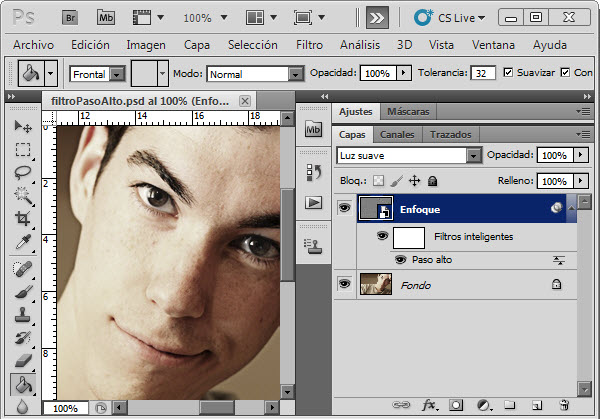Toggle the Con checkbox in options bar
The image size is (600, 419).
(x=565, y=72)
